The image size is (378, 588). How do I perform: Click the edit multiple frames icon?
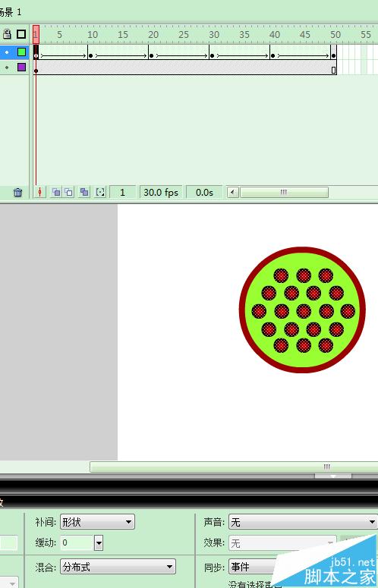(x=84, y=193)
